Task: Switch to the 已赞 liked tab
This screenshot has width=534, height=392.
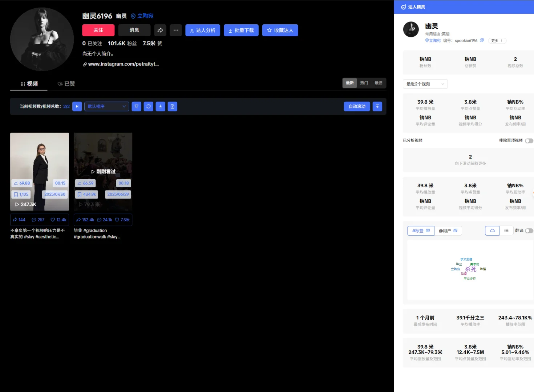Action: tap(66, 84)
